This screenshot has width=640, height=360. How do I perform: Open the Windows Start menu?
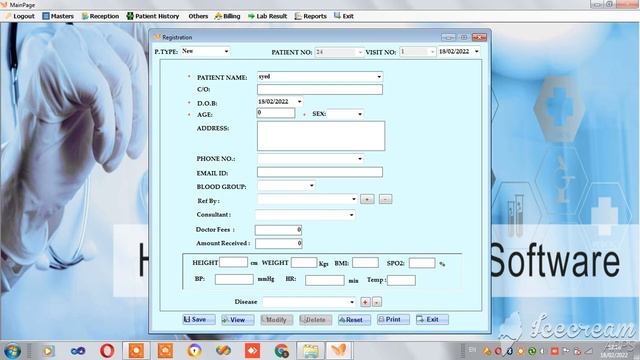point(12,351)
